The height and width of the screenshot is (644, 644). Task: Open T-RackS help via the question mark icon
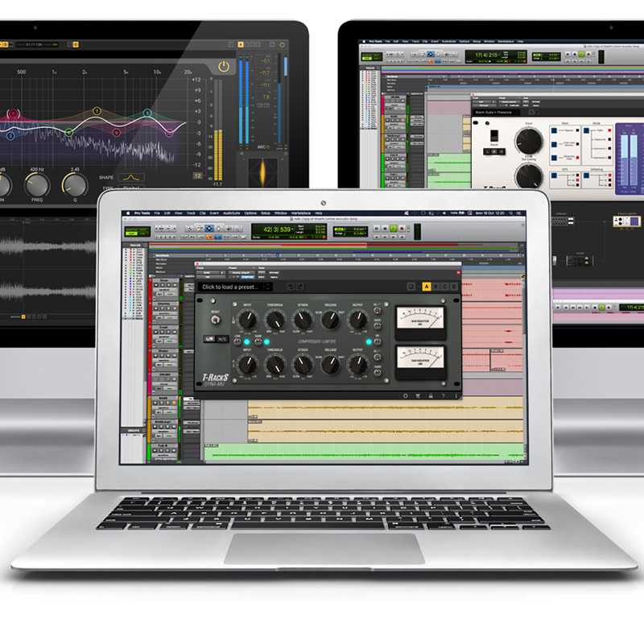(x=442, y=396)
